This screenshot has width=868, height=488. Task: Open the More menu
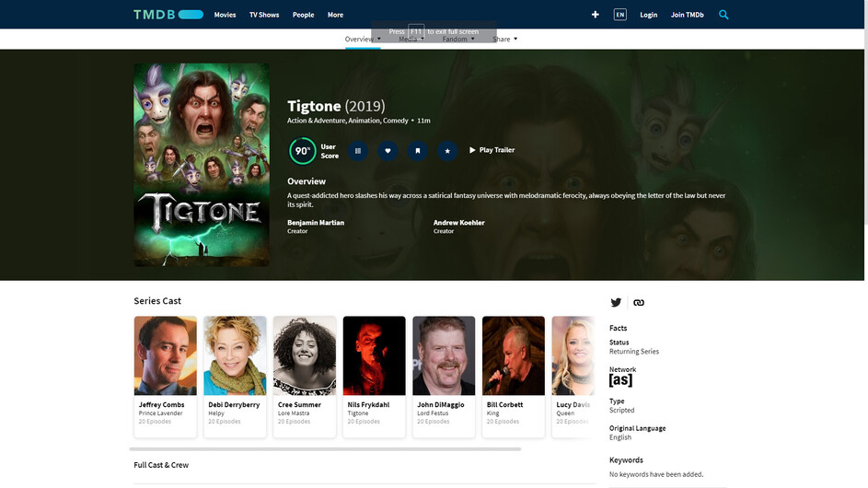click(335, 15)
